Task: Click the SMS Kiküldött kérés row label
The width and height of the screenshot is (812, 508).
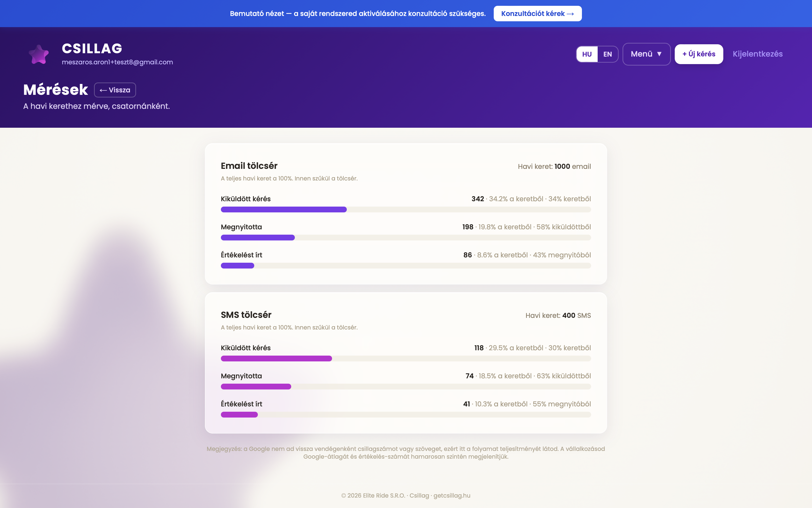Action: pos(246,348)
